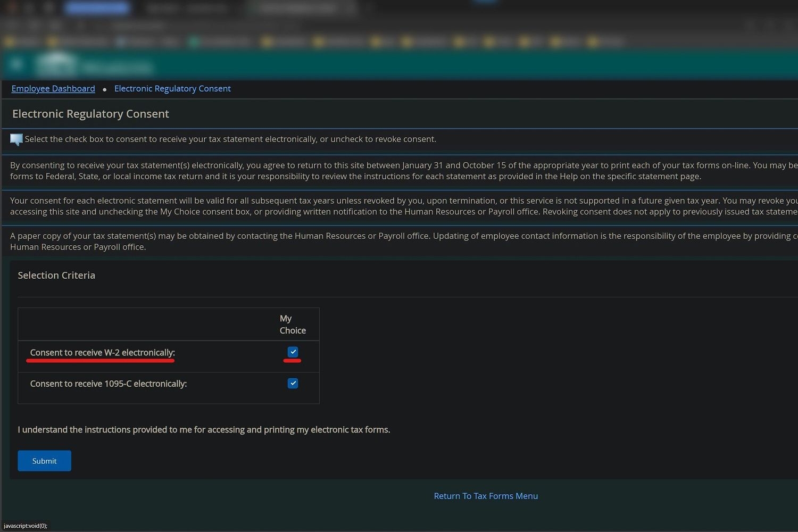
Task: Switch to the highlighted blue browser tab
Action: [97, 7]
